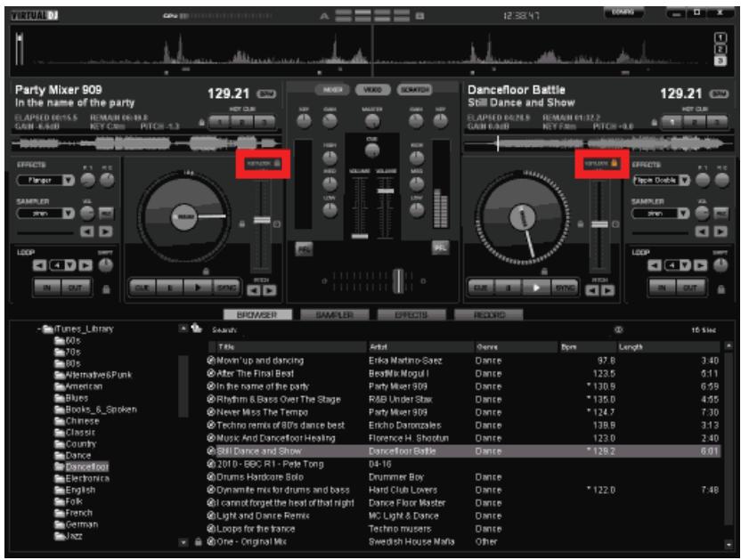This screenshot has height=560, width=741.
Task: Open the EFFECTS tab
Action: [x=411, y=315]
